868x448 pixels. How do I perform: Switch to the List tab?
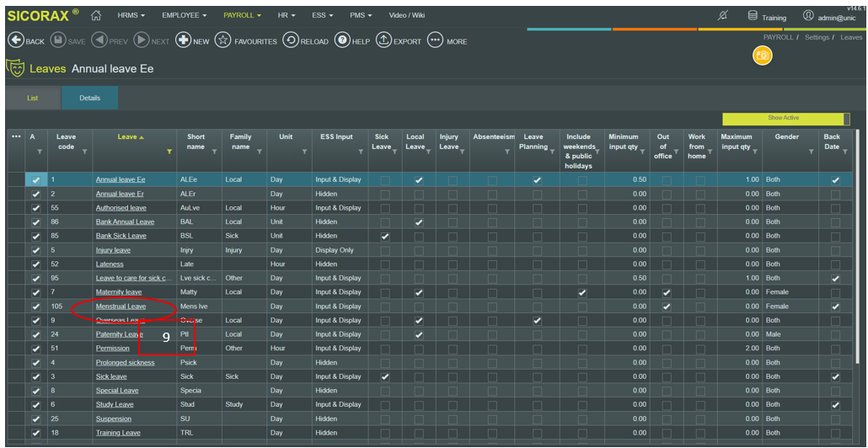click(33, 98)
